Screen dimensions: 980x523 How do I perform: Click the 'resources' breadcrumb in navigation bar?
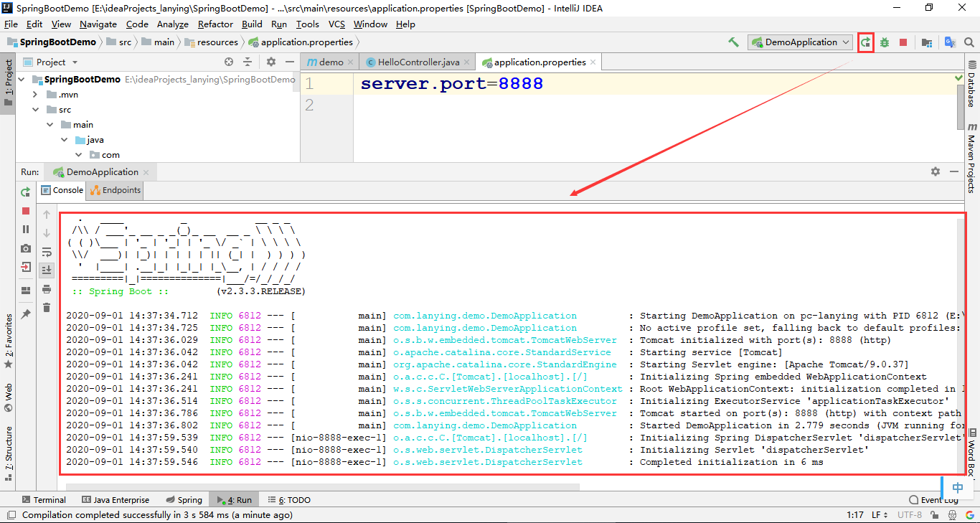click(212, 42)
